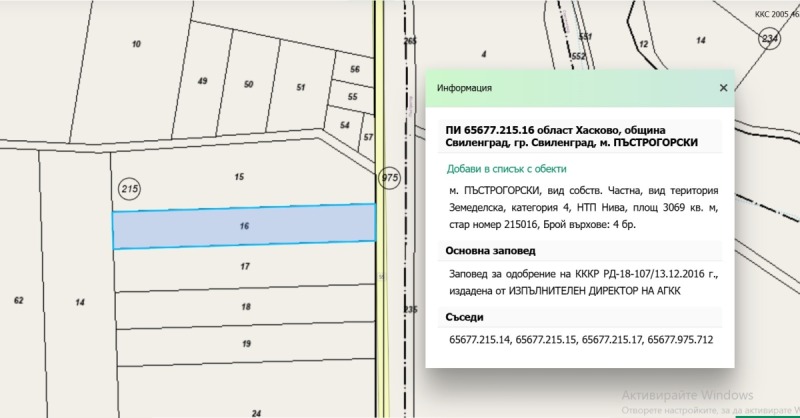Click the circled 234 district marker
Image resolution: width=800 pixels, height=418 pixels.
768,38
